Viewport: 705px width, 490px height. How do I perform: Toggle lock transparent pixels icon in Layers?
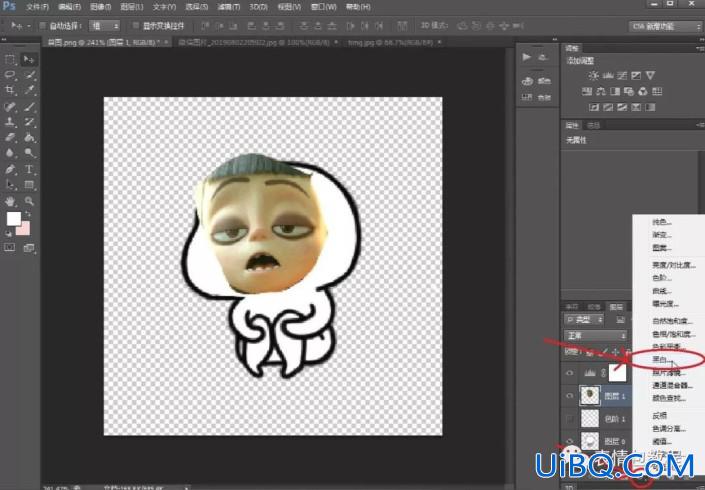point(590,352)
